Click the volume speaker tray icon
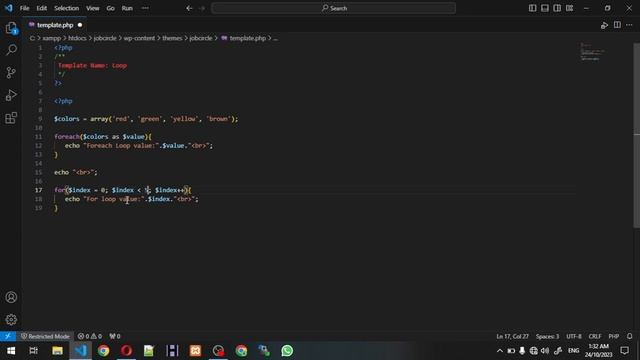 (x=545, y=351)
